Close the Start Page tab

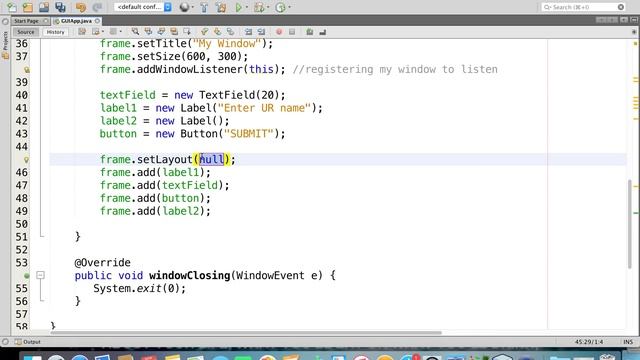pyautogui.click(x=46, y=21)
